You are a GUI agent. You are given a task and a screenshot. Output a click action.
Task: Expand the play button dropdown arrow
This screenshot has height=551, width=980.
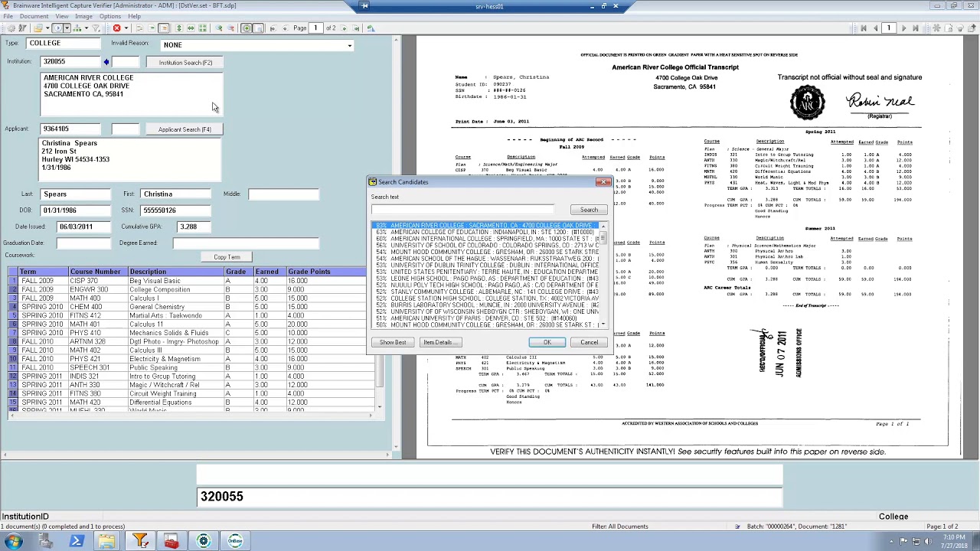click(x=67, y=28)
